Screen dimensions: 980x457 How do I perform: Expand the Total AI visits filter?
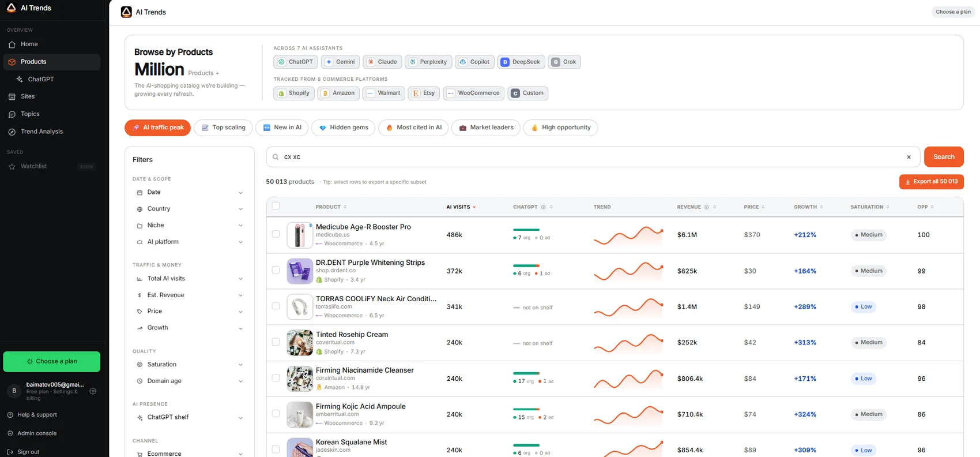tap(190, 279)
